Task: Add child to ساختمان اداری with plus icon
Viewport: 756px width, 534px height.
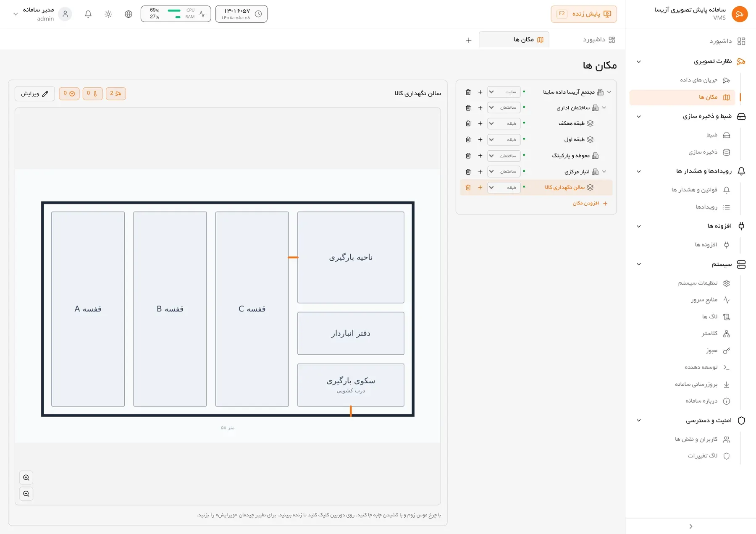Action: [x=480, y=108]
